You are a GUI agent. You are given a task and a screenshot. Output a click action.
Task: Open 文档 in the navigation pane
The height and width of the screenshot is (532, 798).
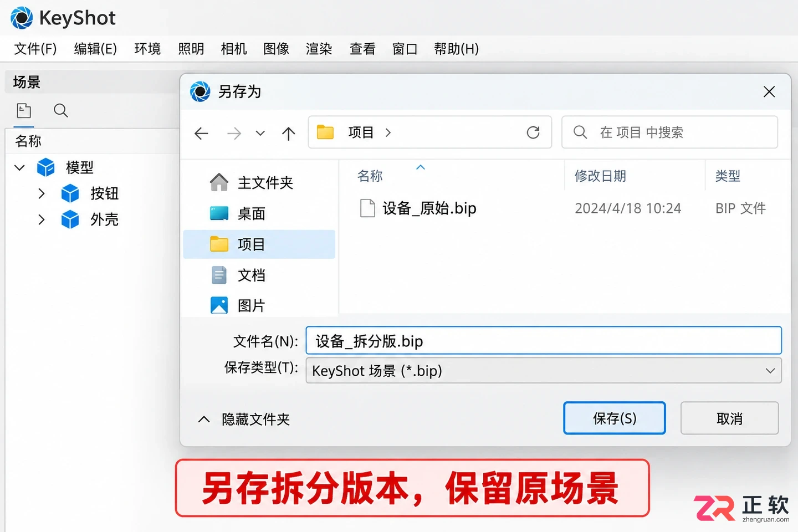click(x=259, y=275)
